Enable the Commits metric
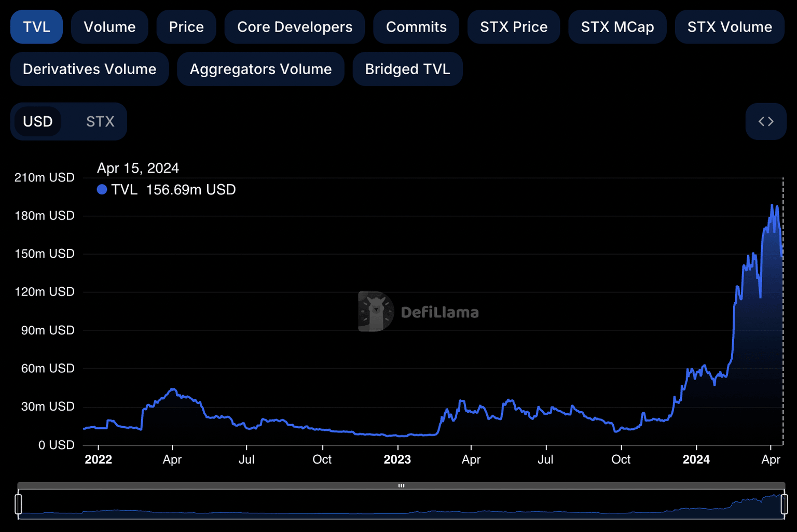The image size is (797, 532). tap(416, 27)
